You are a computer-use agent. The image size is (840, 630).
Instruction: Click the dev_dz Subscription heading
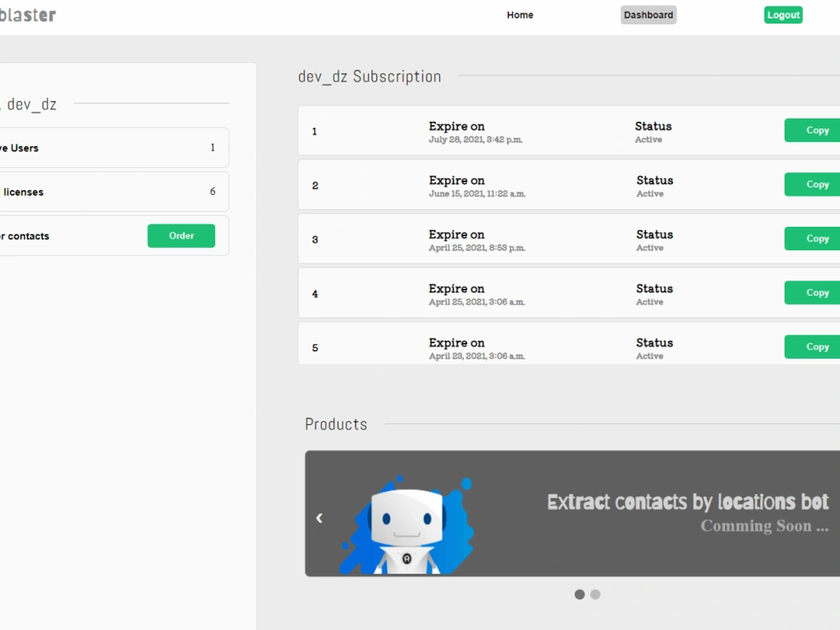370,76
